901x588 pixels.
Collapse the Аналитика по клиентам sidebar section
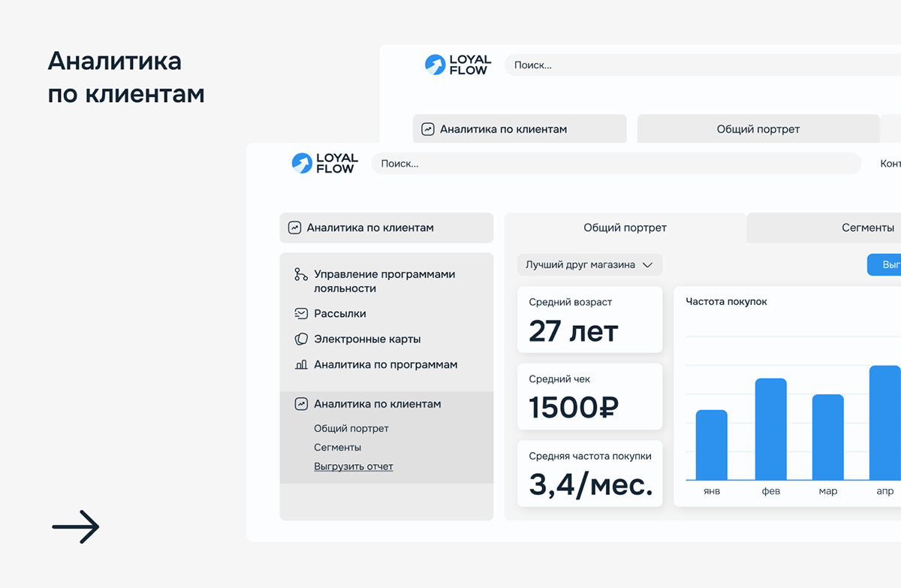point(377,404)
